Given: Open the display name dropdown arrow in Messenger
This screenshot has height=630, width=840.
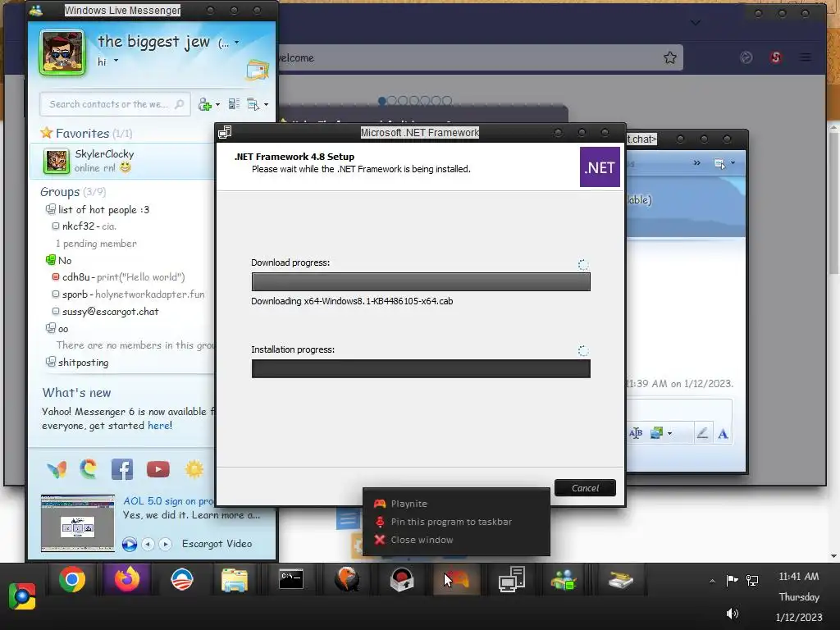Looking at the screenshot, I should point(237,43).
